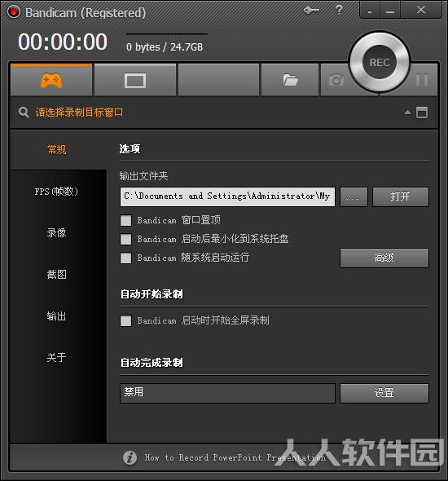Open 高级 advanced options
This screenshot has width=448, height=481.
pyautogui.click(x=384, y=258)
